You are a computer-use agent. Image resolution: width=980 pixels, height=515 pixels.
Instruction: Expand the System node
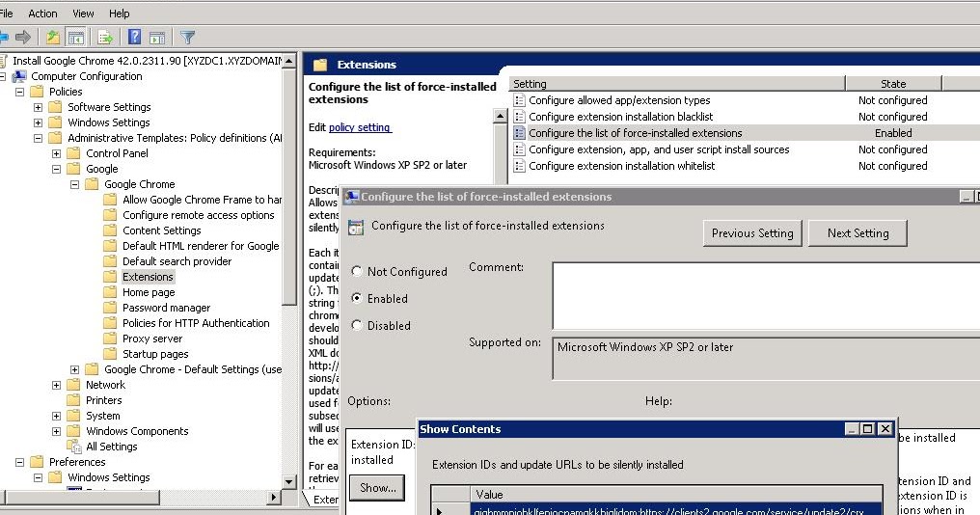pos(56,416)
